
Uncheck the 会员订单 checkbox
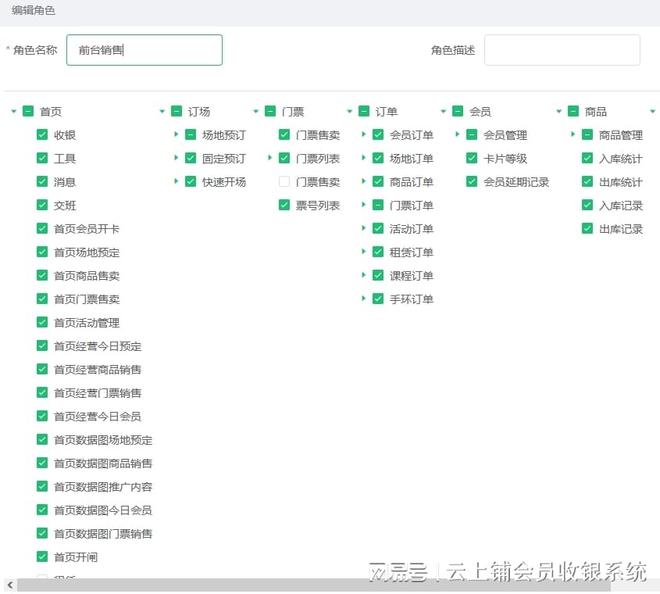pos(378,135)
